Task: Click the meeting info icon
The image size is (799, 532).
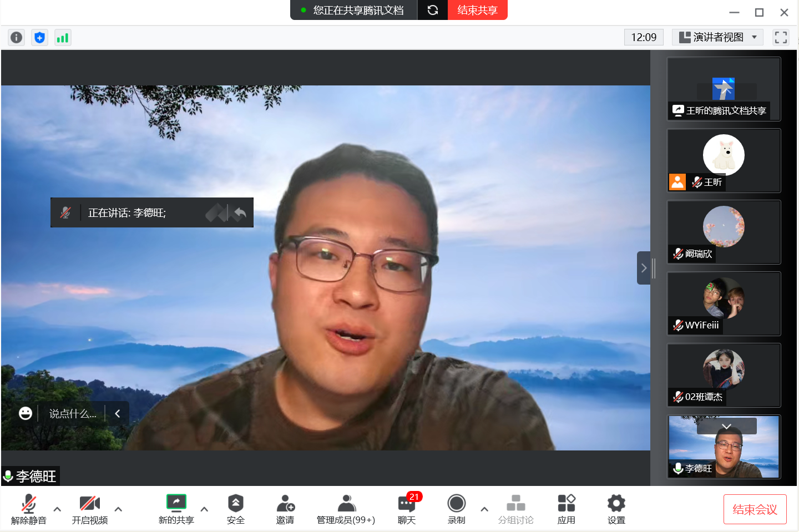Action: [x=17, y=38]
